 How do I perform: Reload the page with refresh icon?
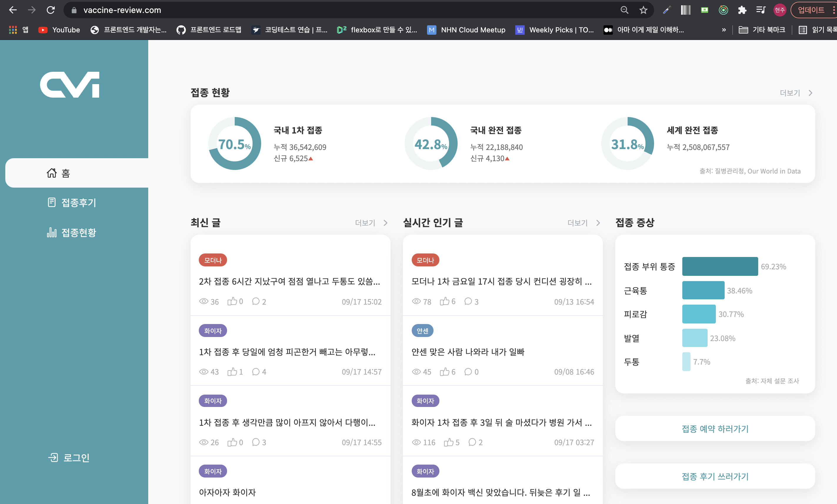point(51,10)
